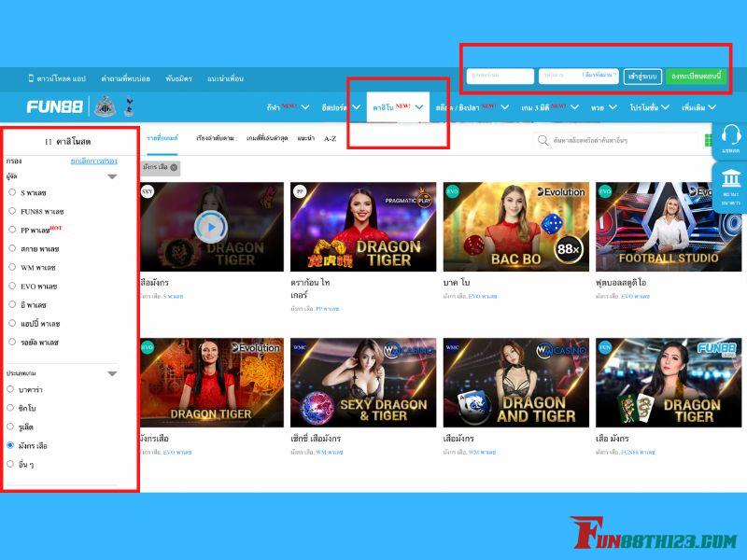Click FUN badge on FUN88 Dragon Tiger
Viewport: 747px width, 560px height.
tap(604, 347)
